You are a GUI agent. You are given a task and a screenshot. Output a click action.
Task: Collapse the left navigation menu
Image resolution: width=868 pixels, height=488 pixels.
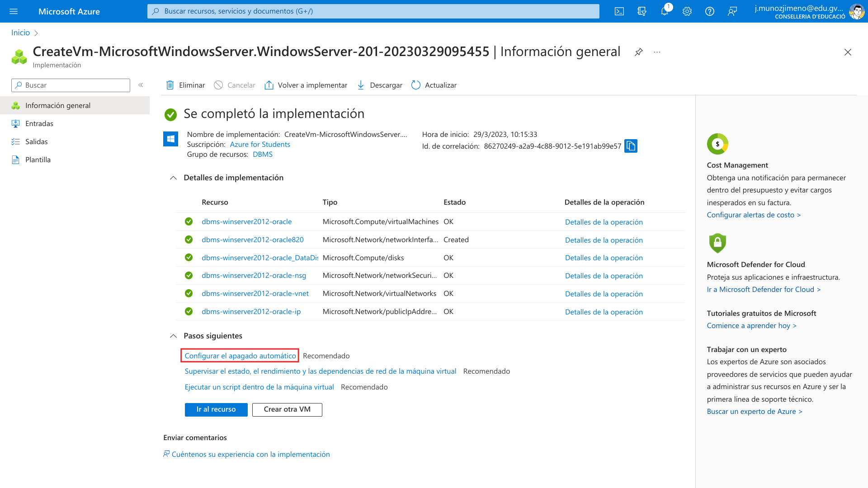[141, 85]
